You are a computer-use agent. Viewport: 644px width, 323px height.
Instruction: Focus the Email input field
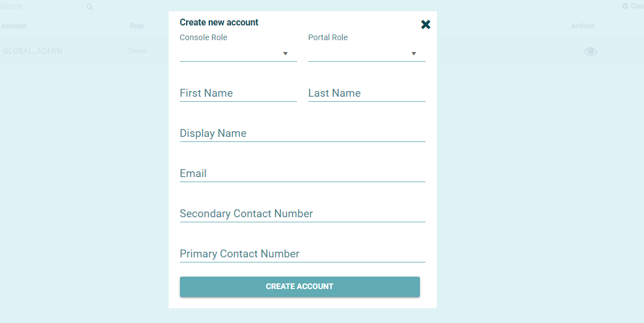(x=302, y=174)
